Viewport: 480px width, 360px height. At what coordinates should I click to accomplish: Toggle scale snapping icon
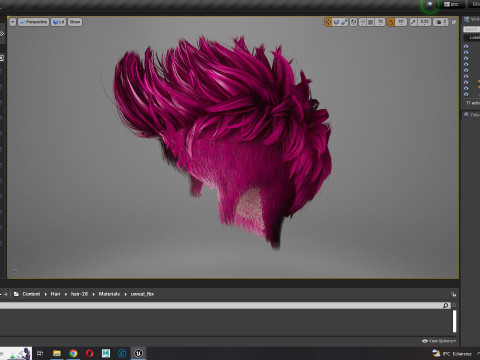413,22
